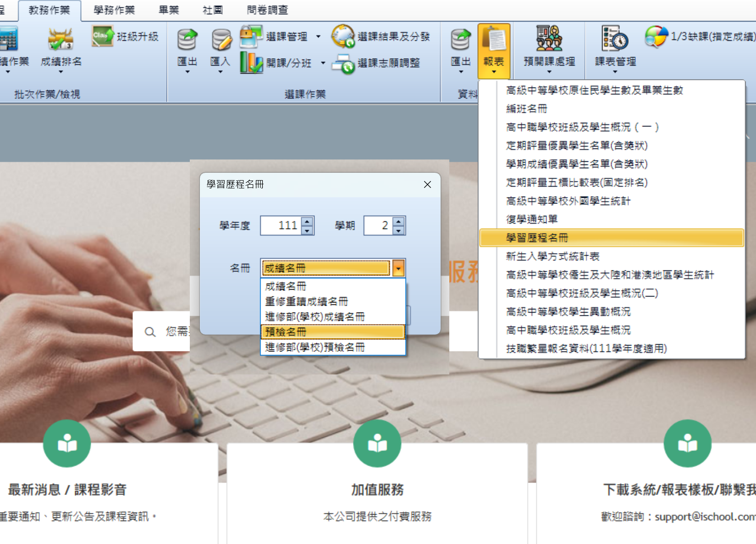Image resolution: width=756 pixels, height=544 pixels.
Task: Click 選課志願調整 printer icon
Action: pyautogui.click(x=343, y=64)
